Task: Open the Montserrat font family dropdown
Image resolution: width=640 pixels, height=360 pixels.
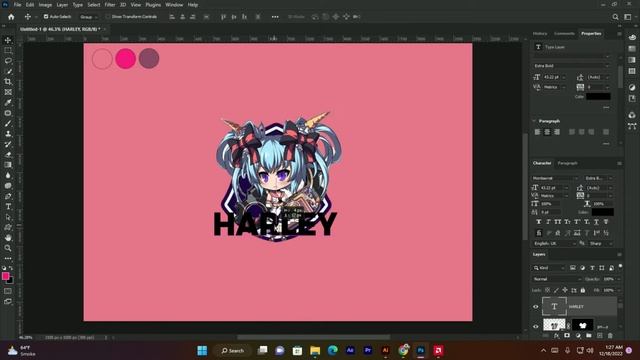Action: [555, 178]
